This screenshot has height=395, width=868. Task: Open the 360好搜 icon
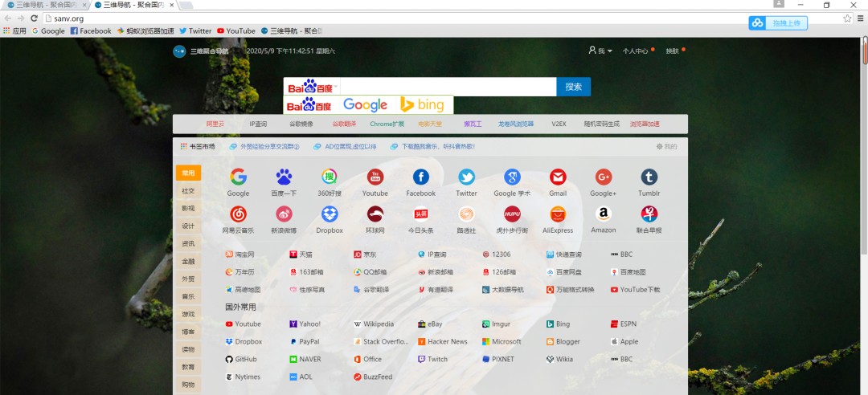click(x=330, y=177)
